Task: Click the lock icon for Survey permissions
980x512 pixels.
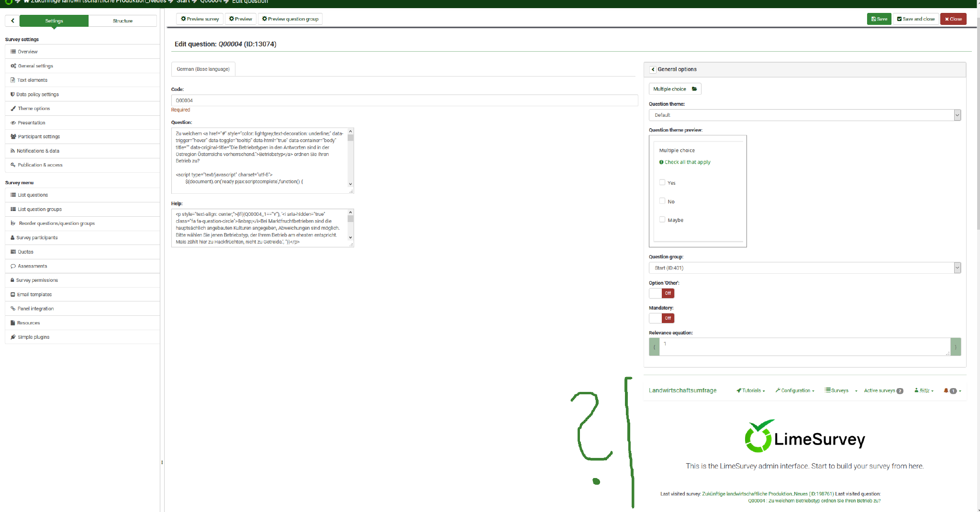Action: [12, 280]
